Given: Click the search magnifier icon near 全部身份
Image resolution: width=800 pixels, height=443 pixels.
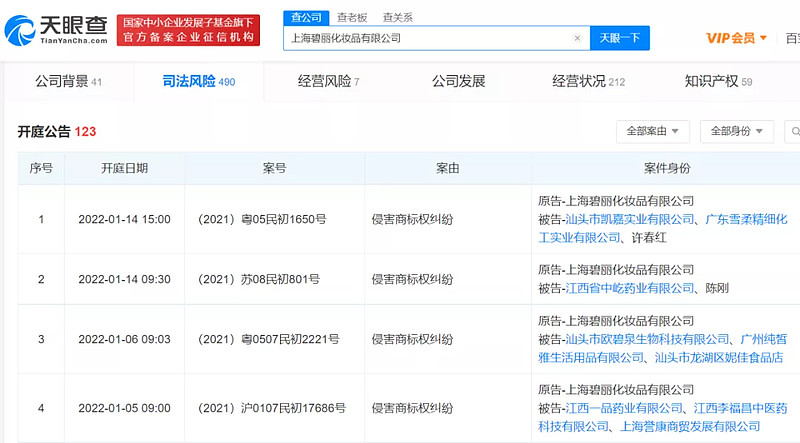Looking at the screenshot, I should click(794, 132).
